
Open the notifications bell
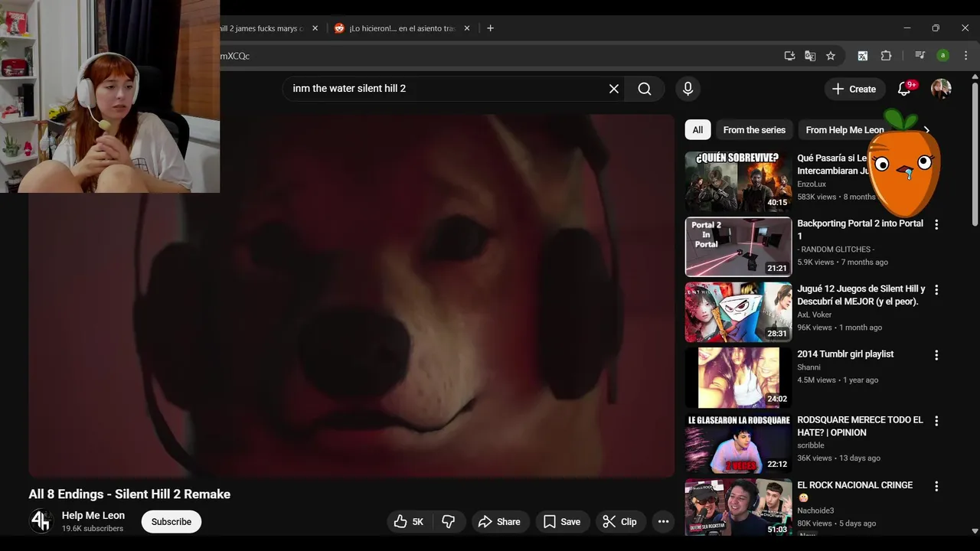click(x=905, y=89)
